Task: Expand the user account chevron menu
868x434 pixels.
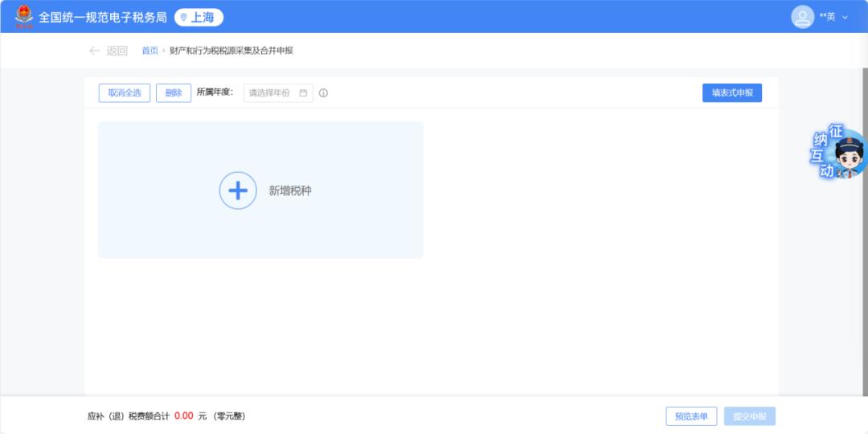Action: click(x=845, y=17)
